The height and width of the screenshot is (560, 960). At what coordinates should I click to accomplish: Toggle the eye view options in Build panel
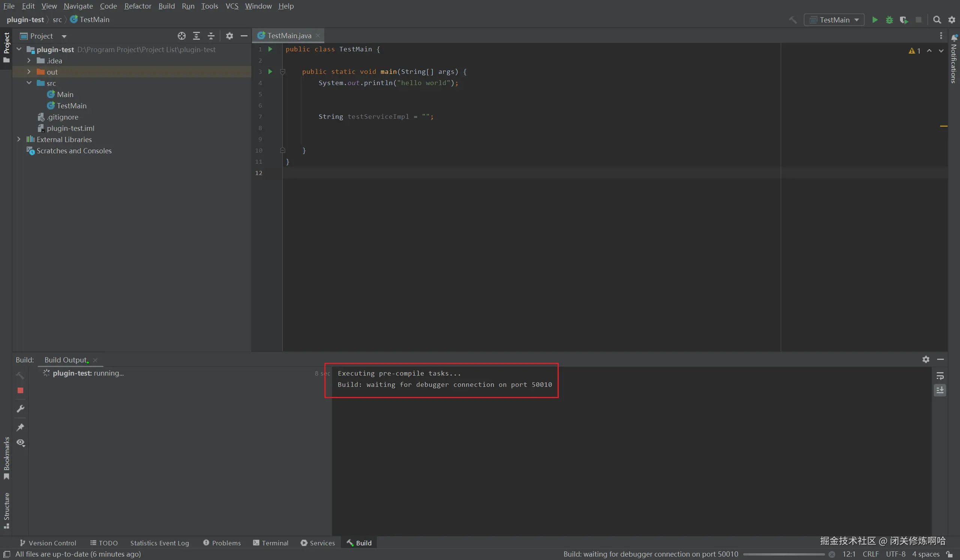(21, 442)
